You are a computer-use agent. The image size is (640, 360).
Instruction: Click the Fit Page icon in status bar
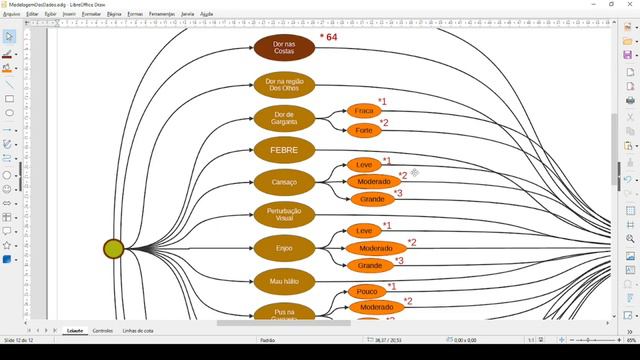pos(562,340)
